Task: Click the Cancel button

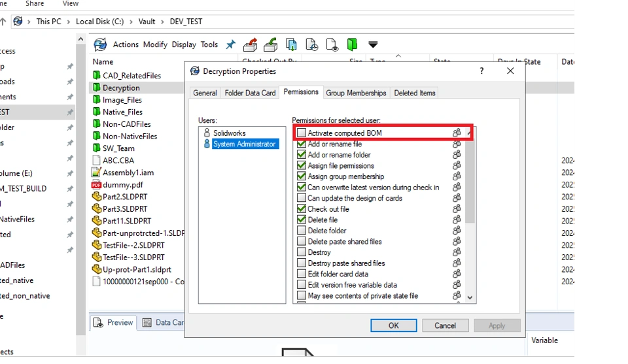Action: (x=445, y=325)
